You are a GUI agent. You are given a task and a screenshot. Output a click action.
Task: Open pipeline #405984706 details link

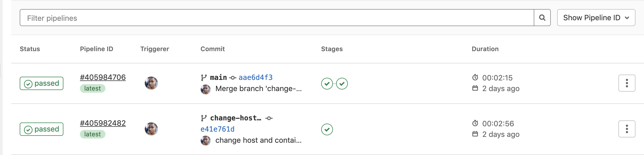point(103,77)
